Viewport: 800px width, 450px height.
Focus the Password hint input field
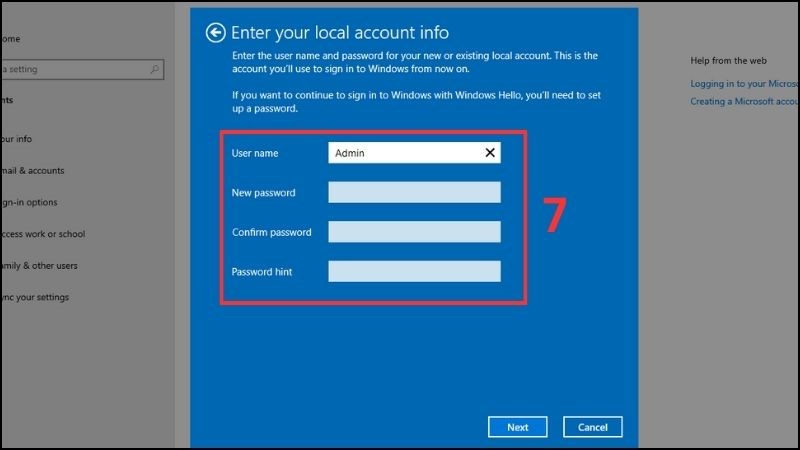[414, 271]
